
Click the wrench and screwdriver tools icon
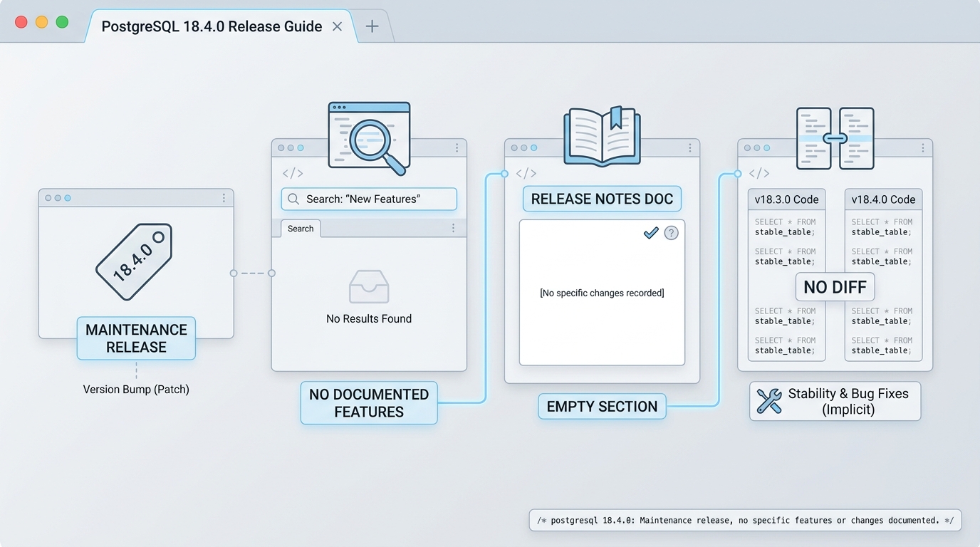[x=769, y=401]
